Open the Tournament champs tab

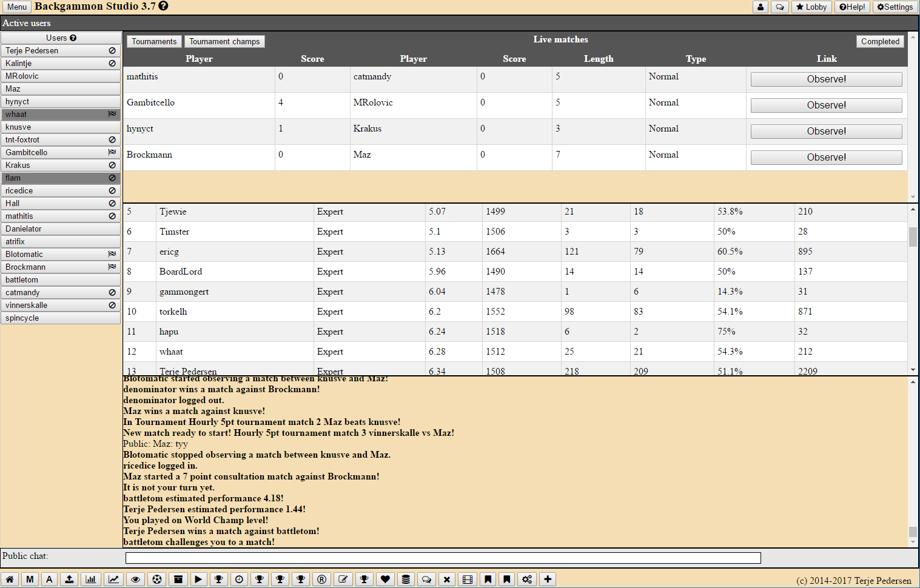coord(224,42)
